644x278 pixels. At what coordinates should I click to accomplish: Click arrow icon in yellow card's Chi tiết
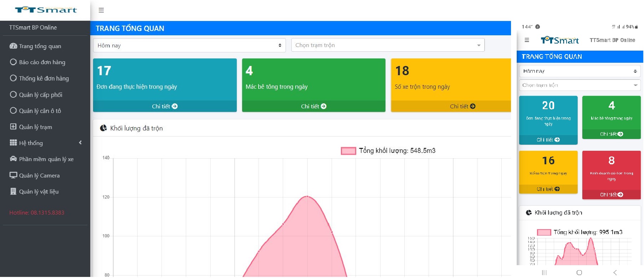click(x=472, y=106)
